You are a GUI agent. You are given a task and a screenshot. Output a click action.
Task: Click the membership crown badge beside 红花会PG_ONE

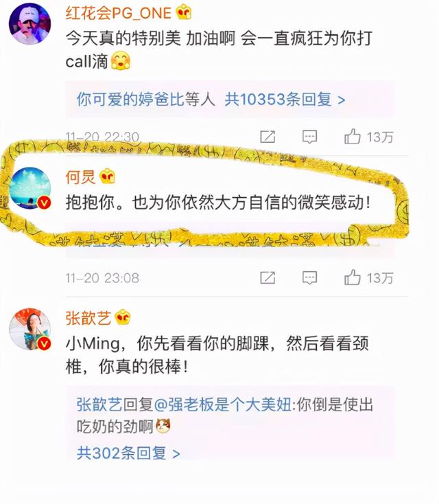pyautogui.click(x=184, y=12)
